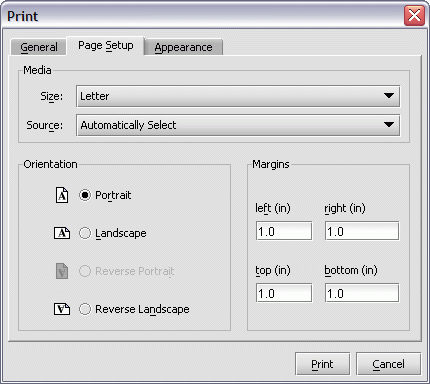This screenshot has width=430, height=384.
Task: Click the Print title bar text
Action: click(22, 16)
